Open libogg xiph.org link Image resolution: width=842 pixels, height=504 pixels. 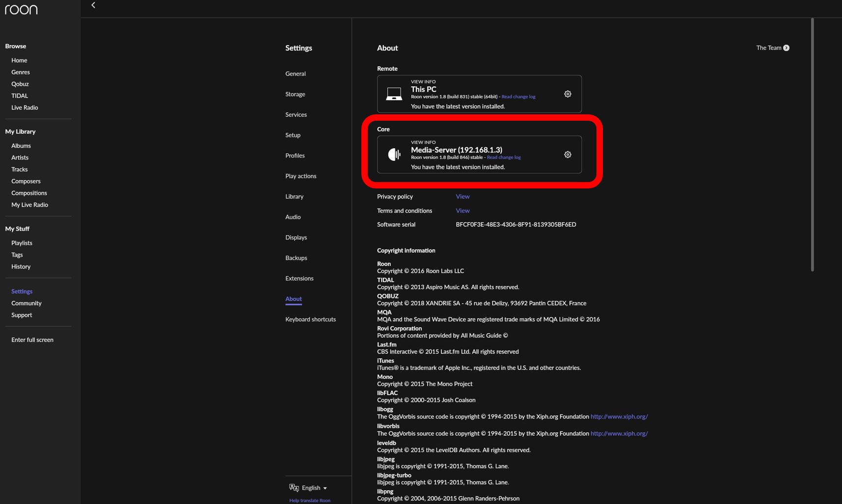click(x=619, y=417)
